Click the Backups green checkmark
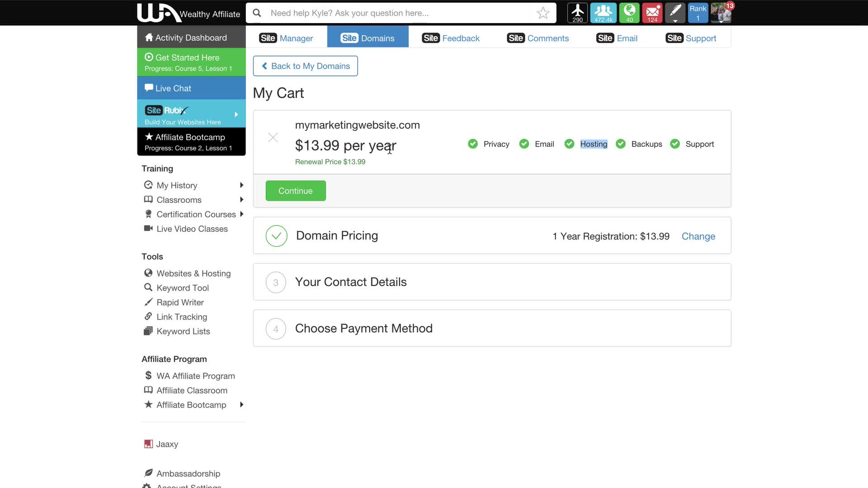Viewport: 868px width, 488px height. 621,144
